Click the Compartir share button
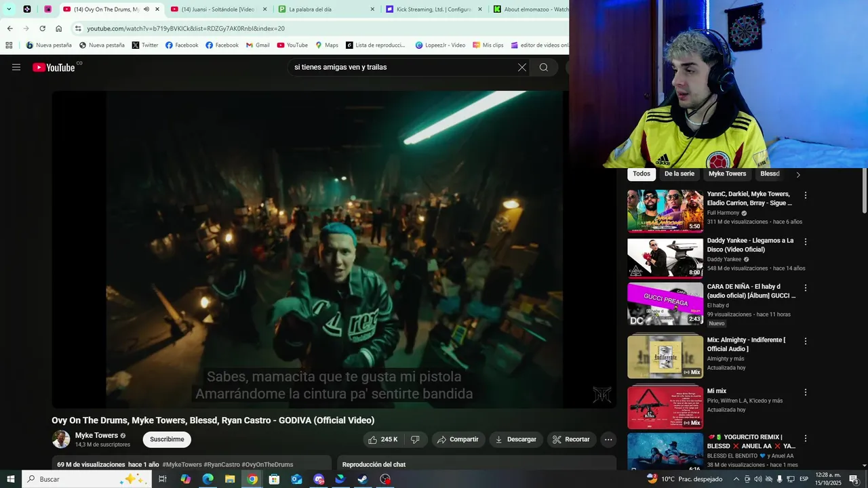 [458, 439]
